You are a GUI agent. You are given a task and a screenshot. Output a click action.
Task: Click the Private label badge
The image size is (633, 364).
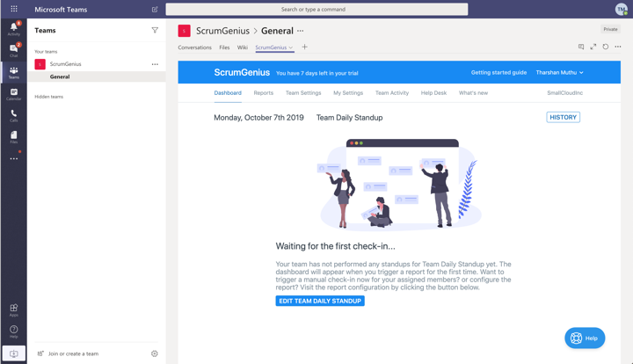(610, 29)
